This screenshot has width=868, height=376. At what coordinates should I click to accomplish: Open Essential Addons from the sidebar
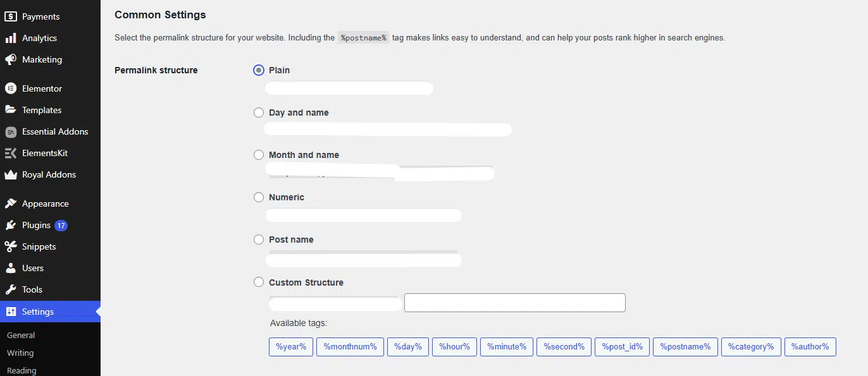(9, 131)
